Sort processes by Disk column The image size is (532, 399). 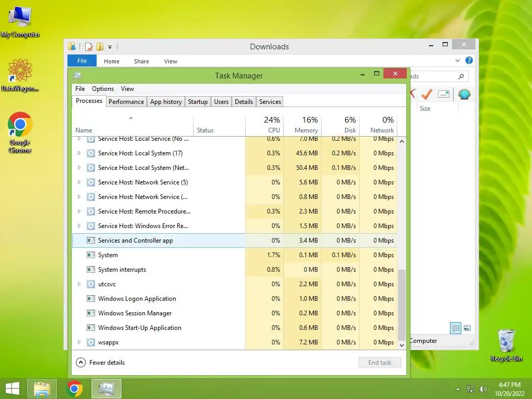(340, 125)
